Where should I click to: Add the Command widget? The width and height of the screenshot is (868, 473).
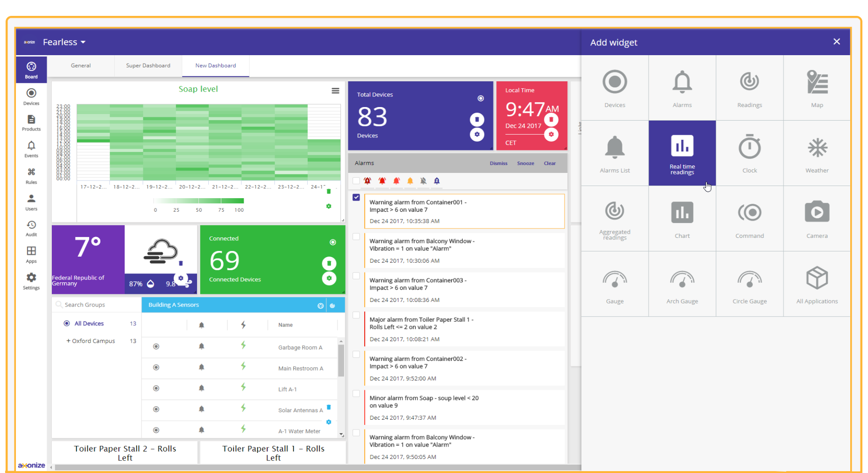(749, 219)
